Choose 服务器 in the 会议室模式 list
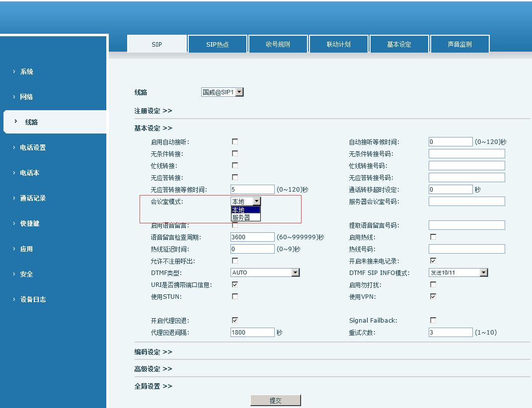 246,217
